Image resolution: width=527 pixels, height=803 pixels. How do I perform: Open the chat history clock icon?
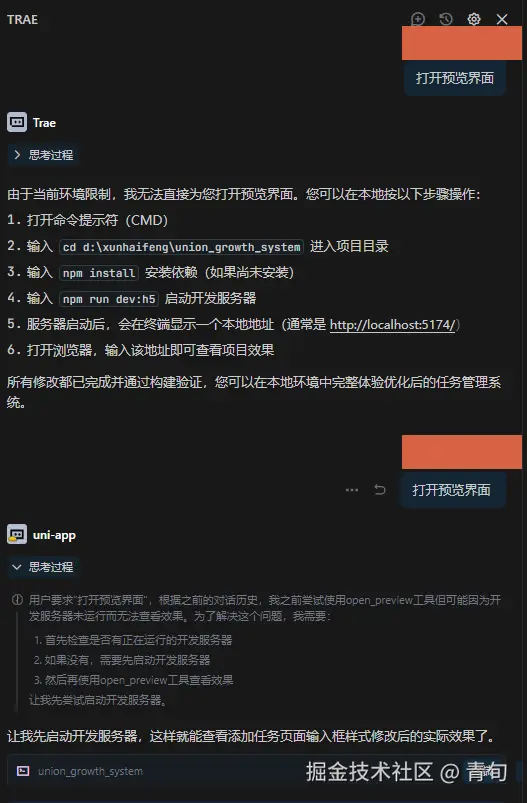(x=446, y=19)
